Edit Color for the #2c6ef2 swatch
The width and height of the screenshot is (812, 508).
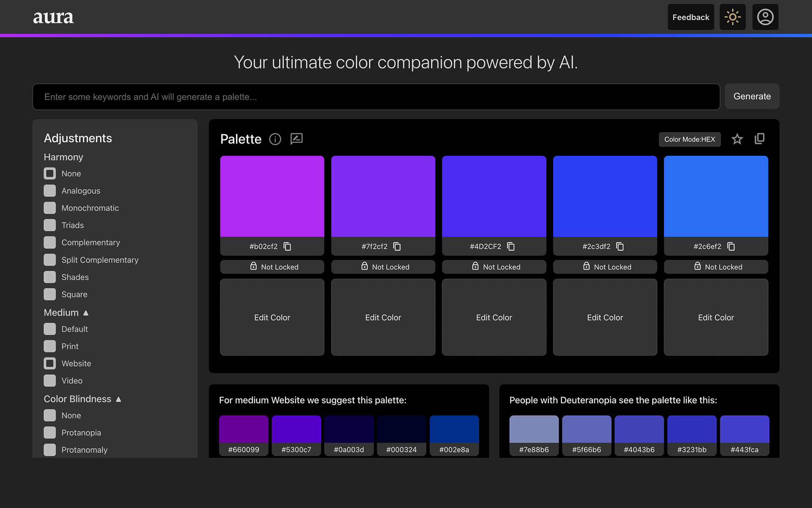(x=716, y=317)
